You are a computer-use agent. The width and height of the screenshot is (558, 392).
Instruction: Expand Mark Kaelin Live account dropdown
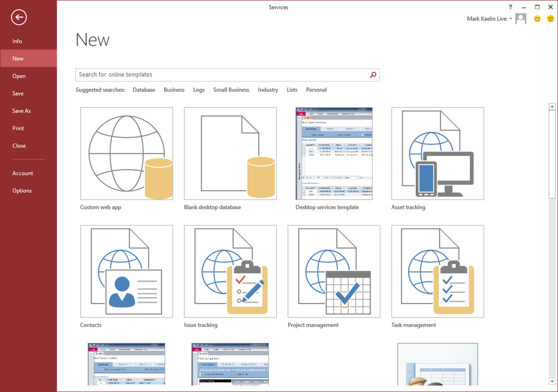511,19
